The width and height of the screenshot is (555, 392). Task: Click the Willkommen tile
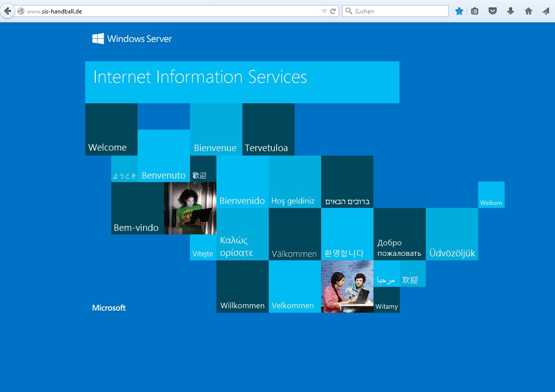242,287
